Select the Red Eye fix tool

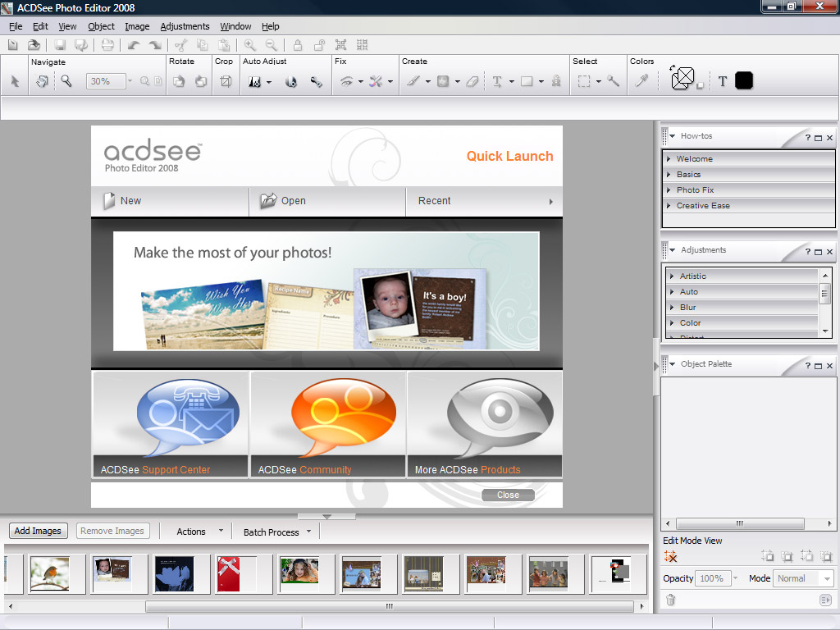tap(347, 81)
